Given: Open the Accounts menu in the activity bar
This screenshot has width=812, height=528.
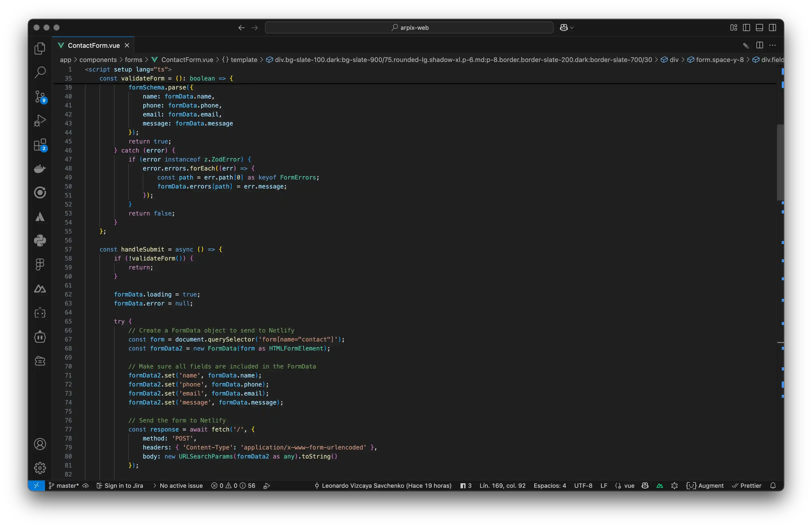Looking at the screenshot, I should [40, 444].
